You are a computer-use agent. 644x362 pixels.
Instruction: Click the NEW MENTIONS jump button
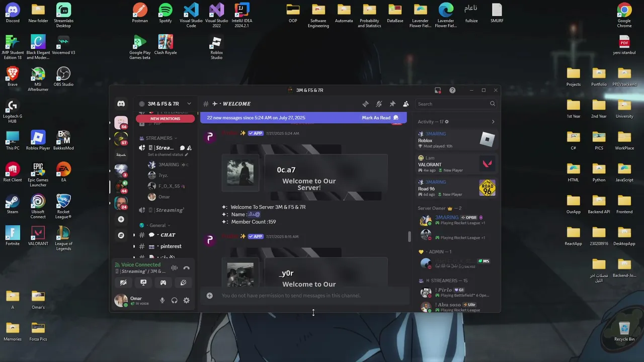coord(165,119)
